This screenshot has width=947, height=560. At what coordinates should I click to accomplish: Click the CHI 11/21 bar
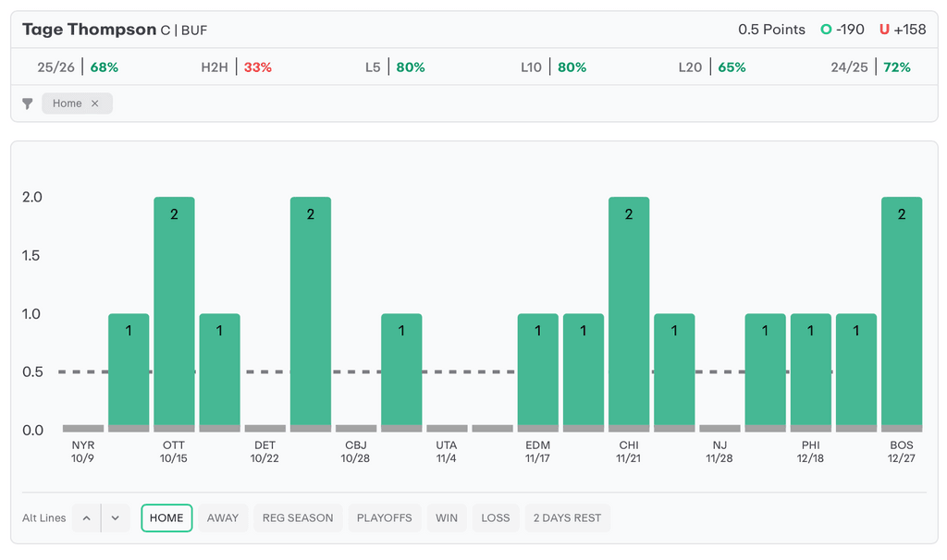tap(629, 314)
